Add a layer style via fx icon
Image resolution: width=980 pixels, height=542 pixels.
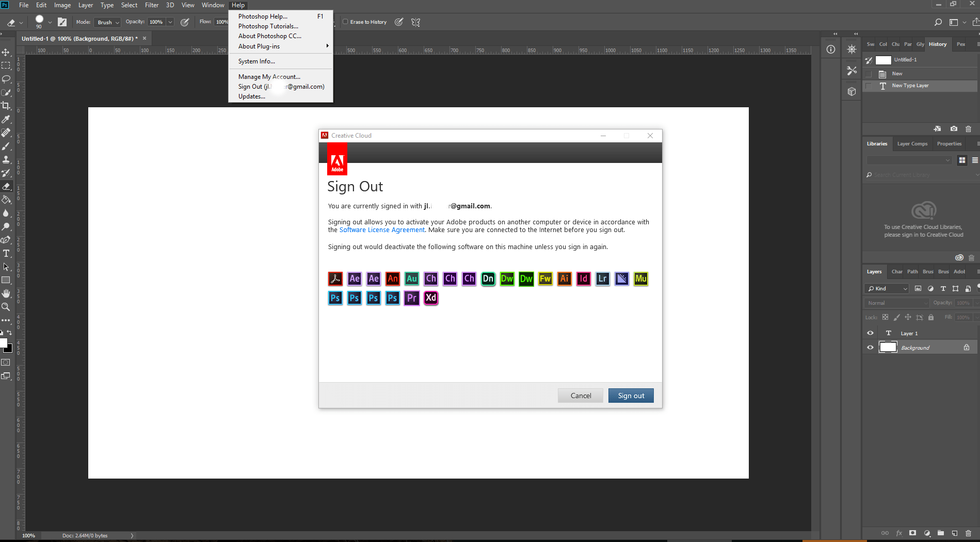(x=899, y=533)
